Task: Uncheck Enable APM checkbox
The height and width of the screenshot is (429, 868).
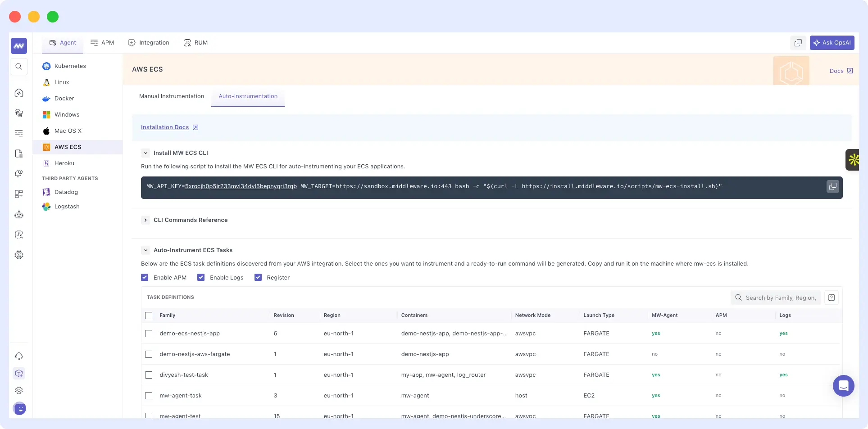Action: (145, 277)
